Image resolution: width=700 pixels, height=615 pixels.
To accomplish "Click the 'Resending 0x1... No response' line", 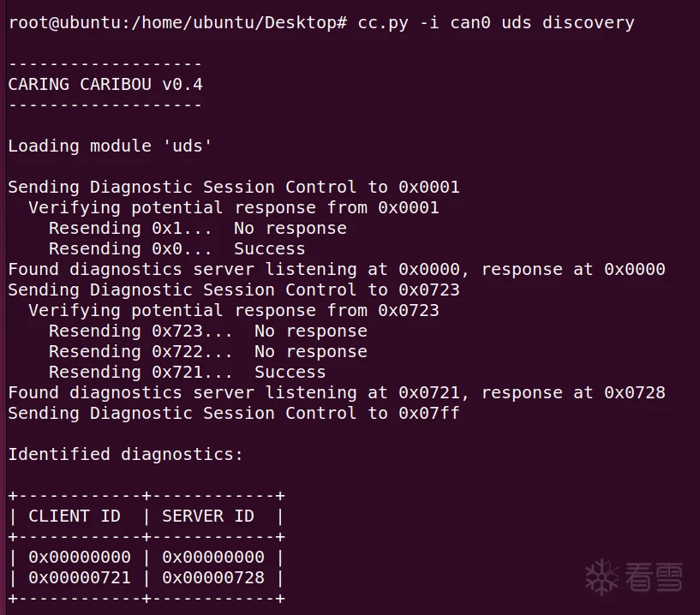I will [x=197, y=228].
